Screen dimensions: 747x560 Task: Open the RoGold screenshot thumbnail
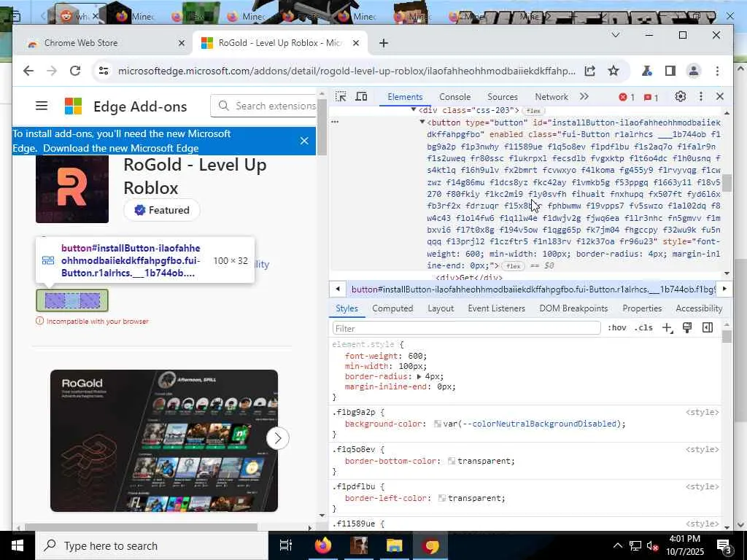pos(164,440)
